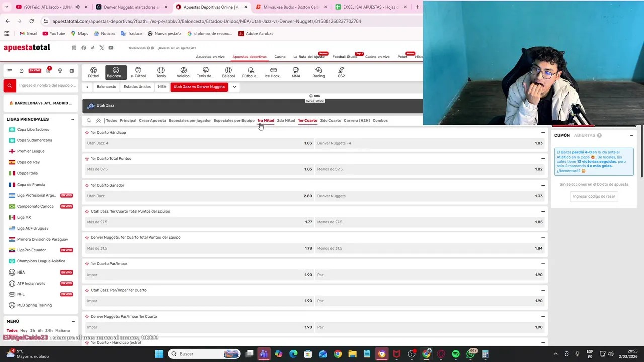Switch to the 2da Mitad market tab
The height and width of the screenshot is (362, 644).
click(286, 121)
